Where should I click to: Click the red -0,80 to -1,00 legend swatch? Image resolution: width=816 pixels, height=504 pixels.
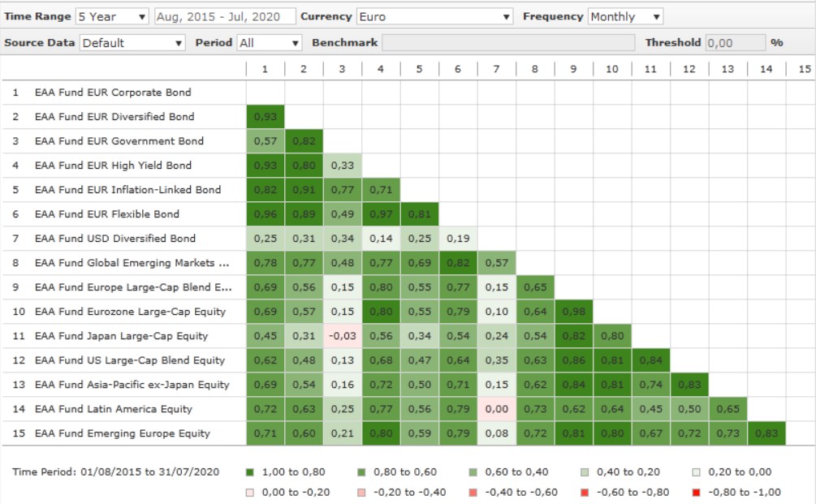pyautogui.click(x=697, y=493)
